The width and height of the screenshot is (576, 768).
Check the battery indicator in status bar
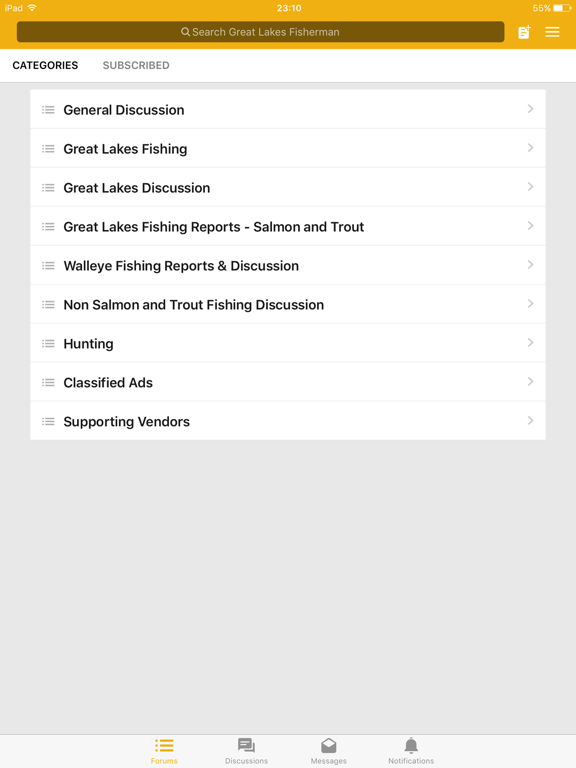[x=562, y=8]
